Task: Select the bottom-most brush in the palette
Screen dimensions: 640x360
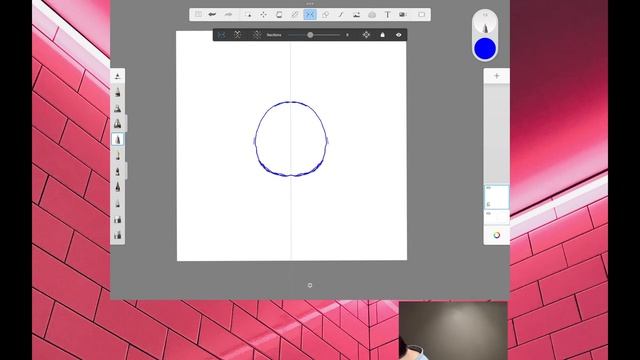Action: click(118, 235)
